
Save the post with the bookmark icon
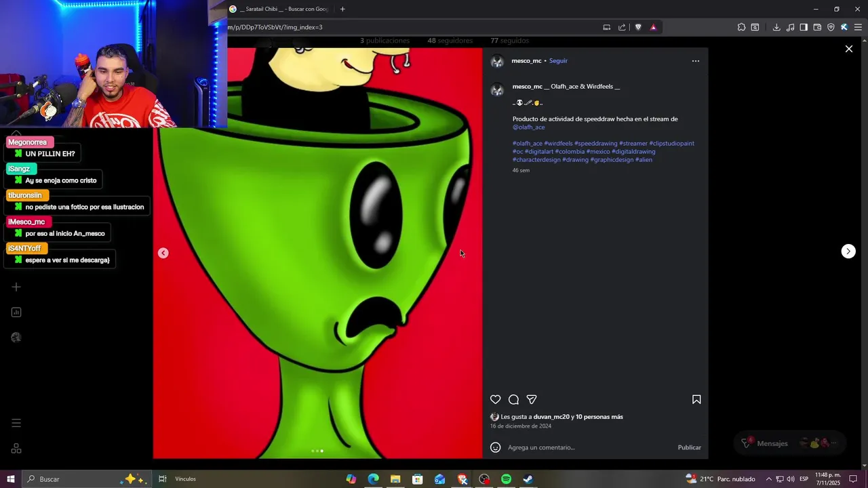point(696,399)
